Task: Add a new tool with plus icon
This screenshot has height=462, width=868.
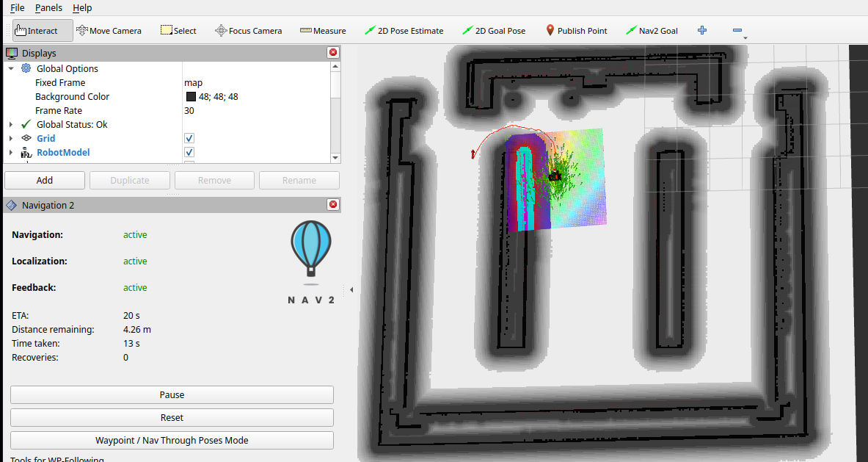Action: [702, 31]
